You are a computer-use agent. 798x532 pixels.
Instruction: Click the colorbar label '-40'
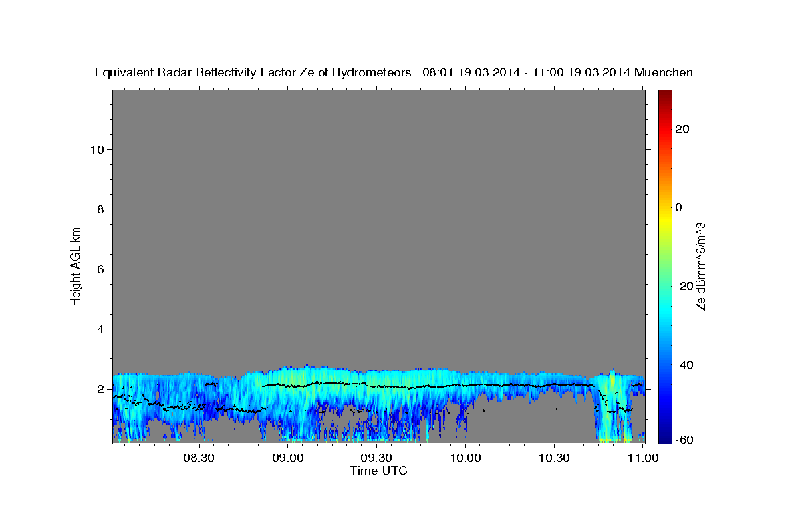pyautogui.click(x=684, y=364)
